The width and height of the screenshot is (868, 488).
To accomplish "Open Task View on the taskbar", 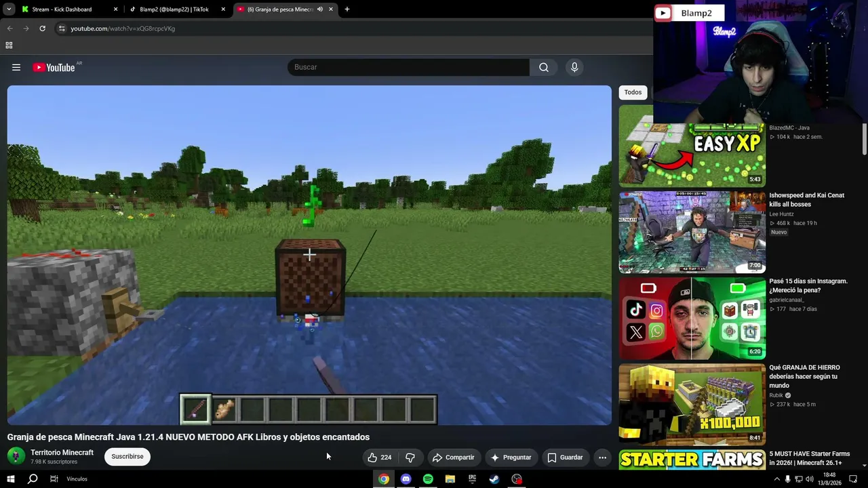I will click(x=54, y=479).
